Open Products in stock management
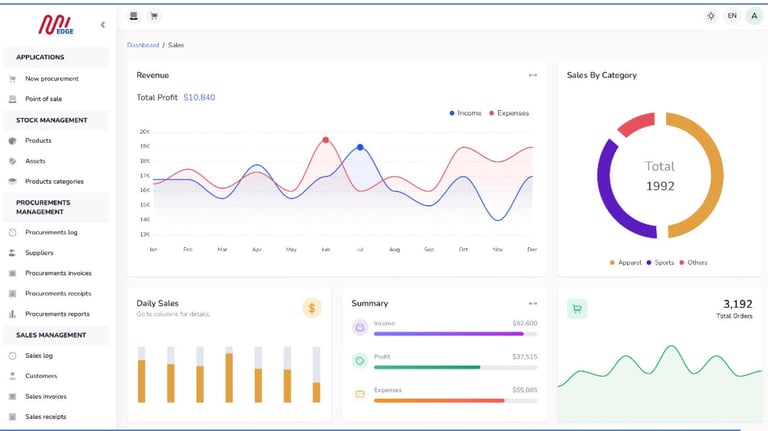The width and height of the screenshot is (768, 431). coord(38,141)
